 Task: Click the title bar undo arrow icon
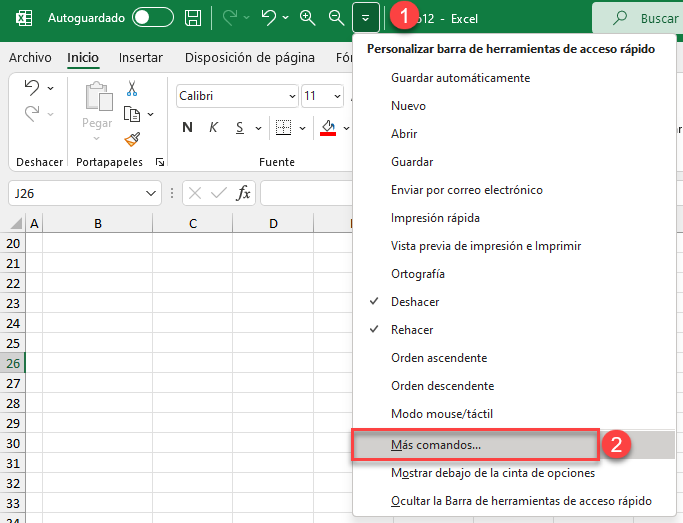pos(269,18)
